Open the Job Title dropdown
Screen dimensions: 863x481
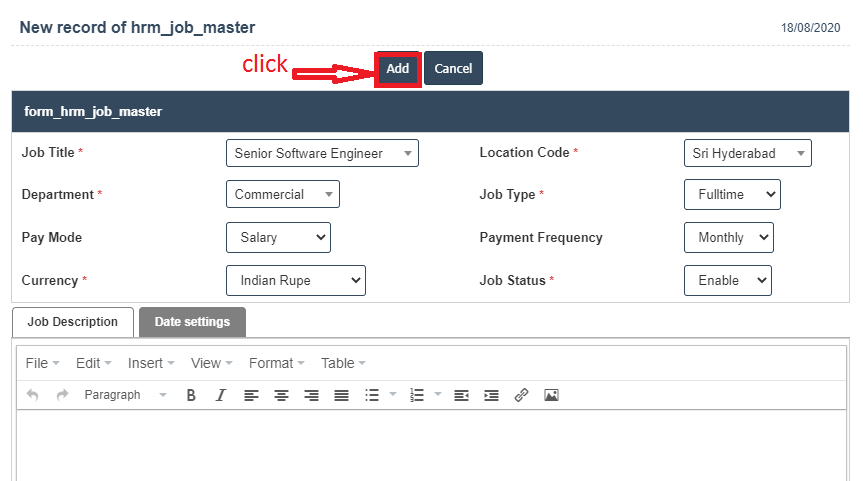point(322,153)
